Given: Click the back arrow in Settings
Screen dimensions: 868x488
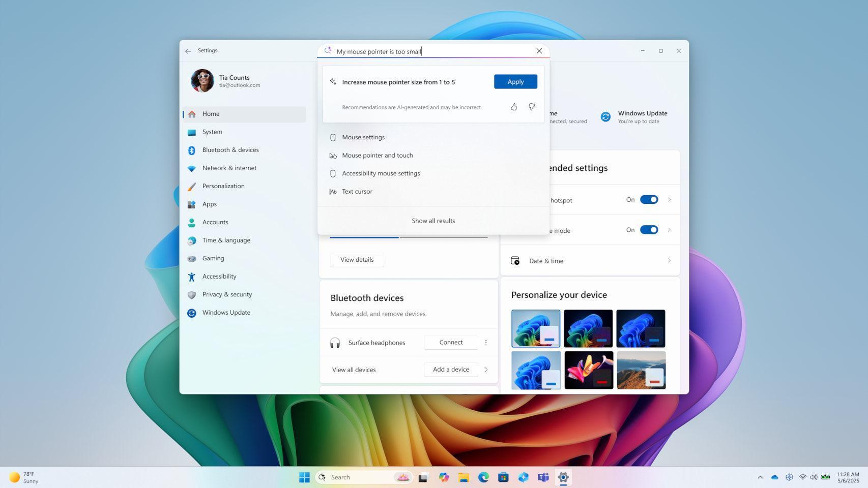Looking at the screenshot, I should (188, 50).
